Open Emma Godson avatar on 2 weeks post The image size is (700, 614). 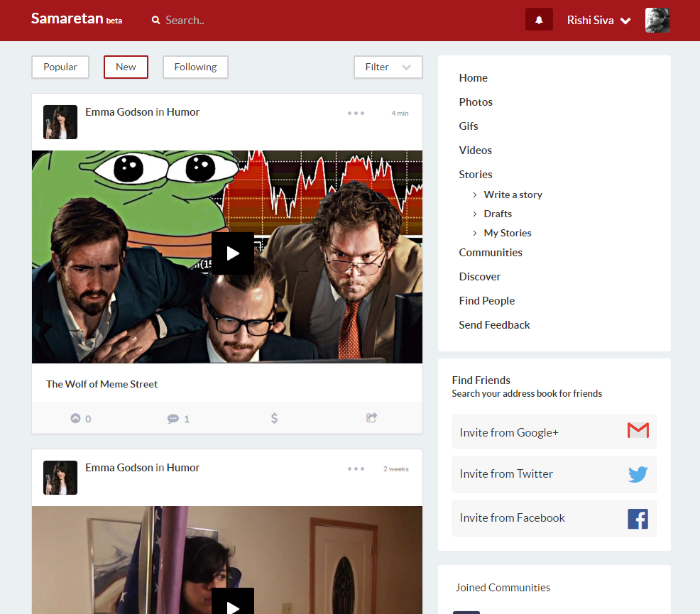click(x=60, y=478)
